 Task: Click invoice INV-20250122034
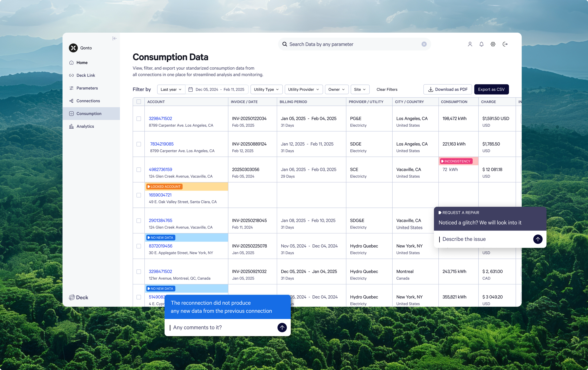click(249, 118)
